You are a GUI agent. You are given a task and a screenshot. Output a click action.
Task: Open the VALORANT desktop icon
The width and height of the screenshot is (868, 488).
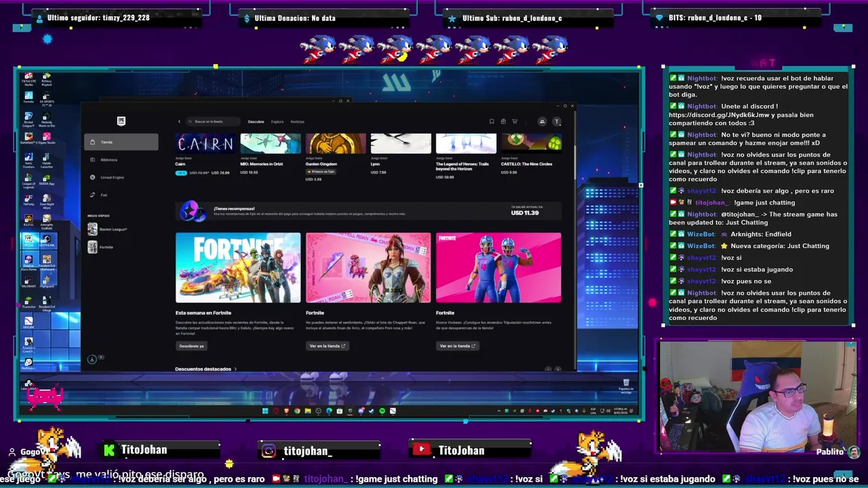[x=28, y=280]
